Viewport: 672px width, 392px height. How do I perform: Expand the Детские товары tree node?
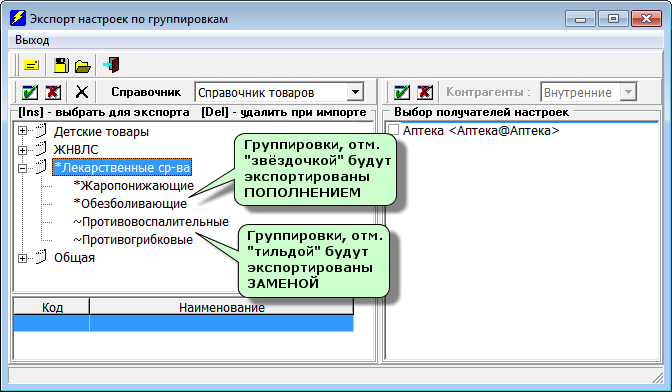22,131
